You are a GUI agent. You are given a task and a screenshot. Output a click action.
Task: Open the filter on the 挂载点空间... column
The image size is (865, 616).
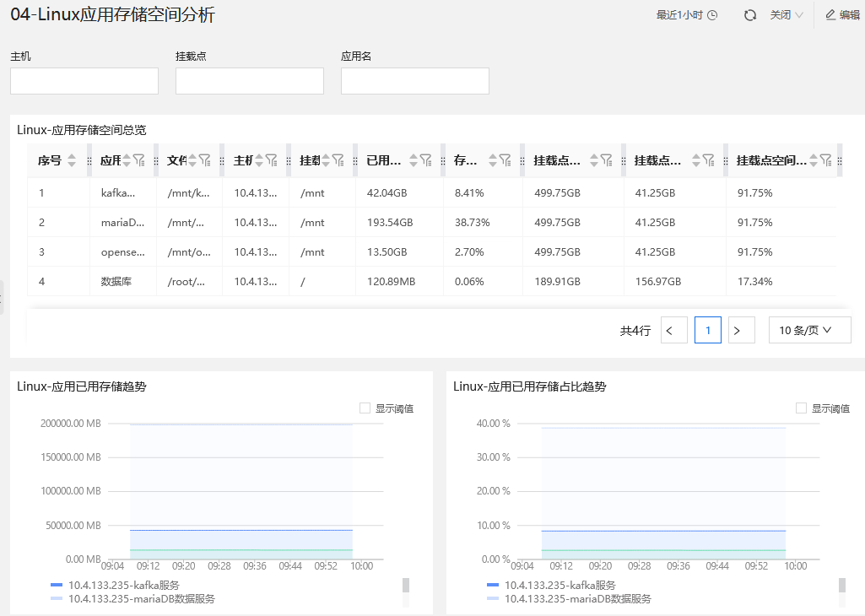[x=826, y=160]
